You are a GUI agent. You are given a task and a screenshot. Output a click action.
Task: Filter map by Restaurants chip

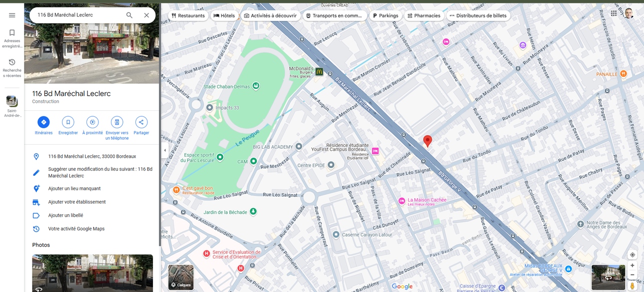(188, 15)
